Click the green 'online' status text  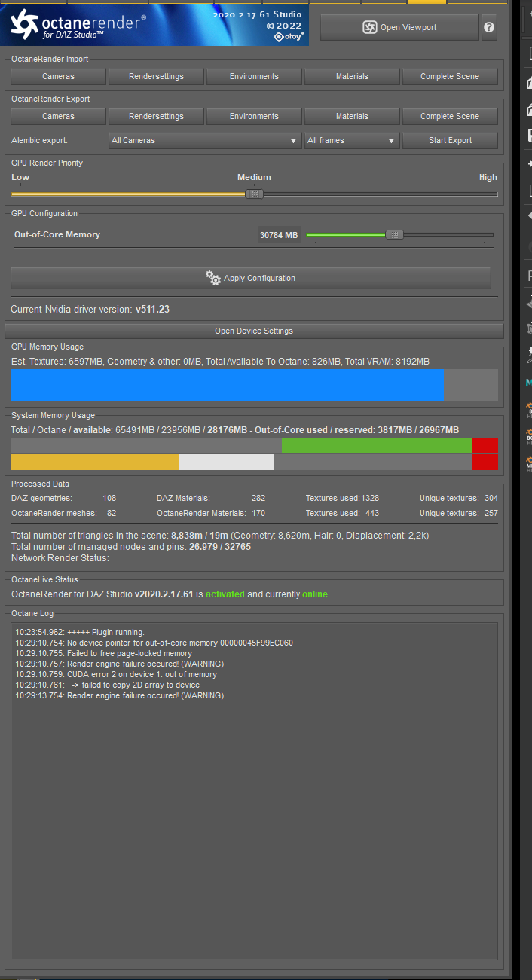(315, 594)
